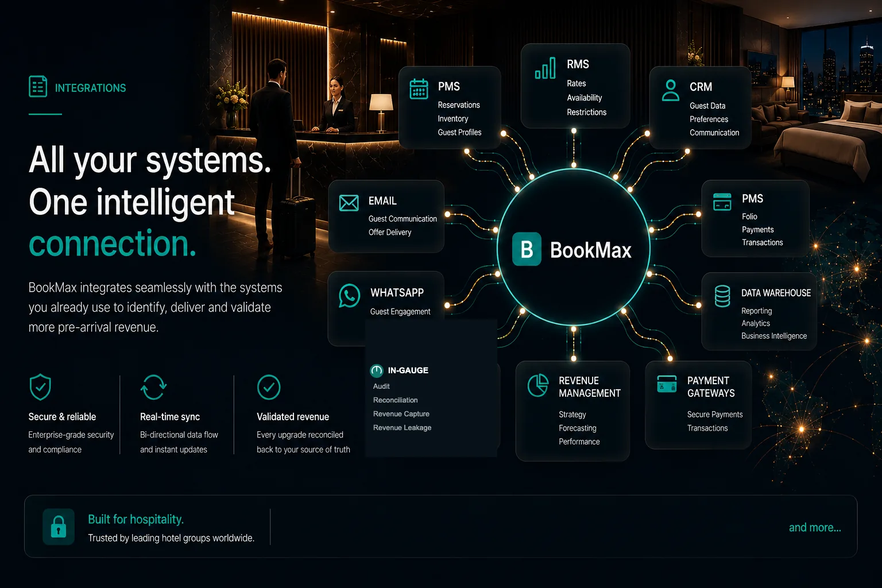This screenshot has height=588, width=882.
Task: Click "Reconciliation" under IN-GAUGE
Action: pyautogui.click(x=396, y=400)
